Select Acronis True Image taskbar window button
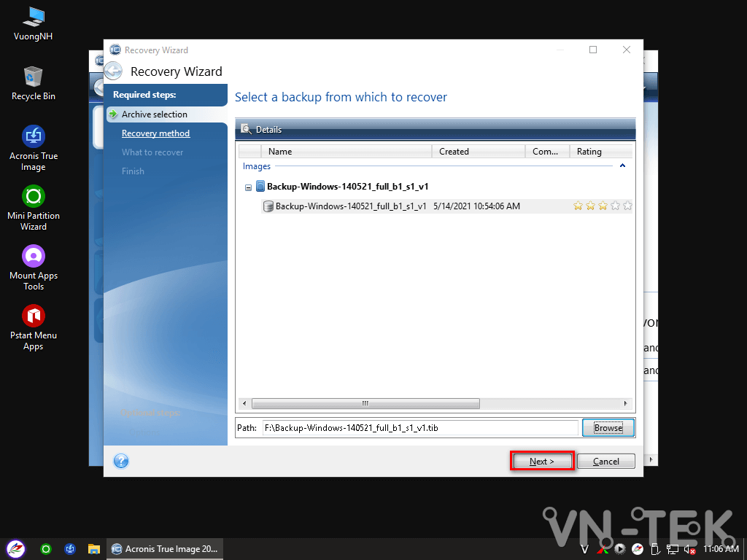This screenshot has width=747, height=560. (x=165, y=549)
